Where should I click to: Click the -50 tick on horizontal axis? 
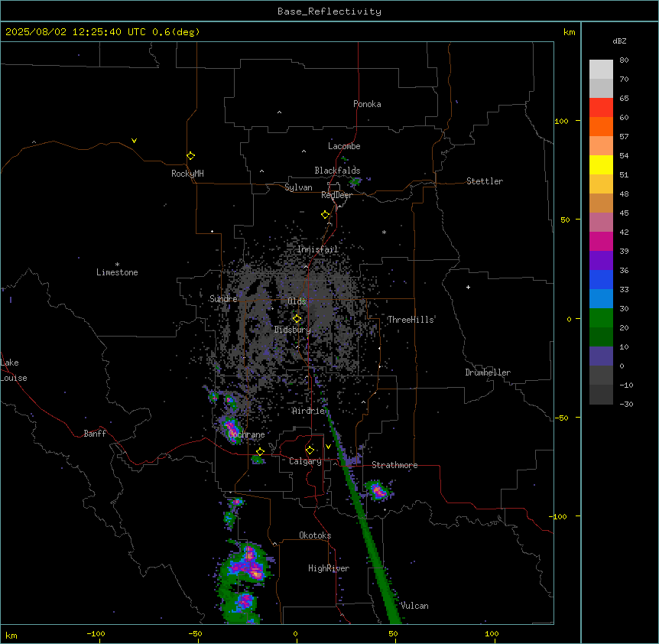coord(195,633)
